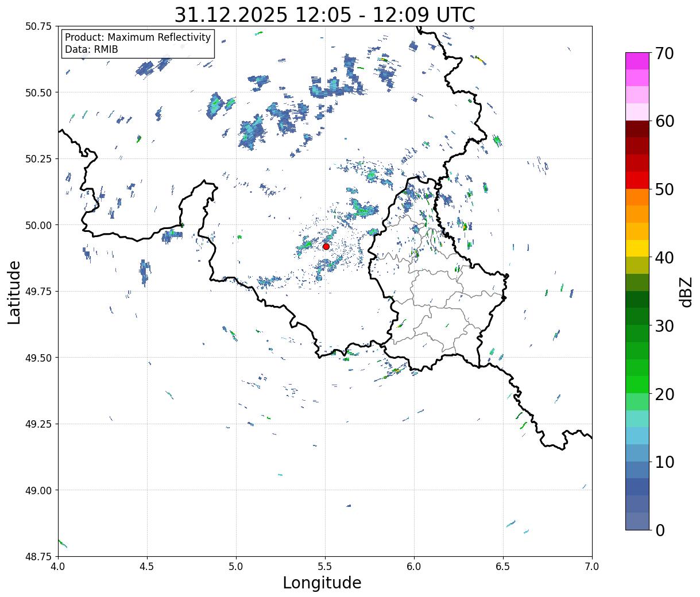Click the x-axis tick label 6.0
This screenshot has width=700, height=597.
[414, 567]
